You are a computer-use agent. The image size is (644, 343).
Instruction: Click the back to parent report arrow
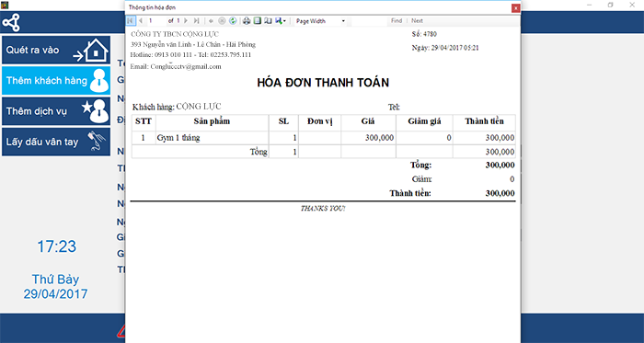(211, 20)
